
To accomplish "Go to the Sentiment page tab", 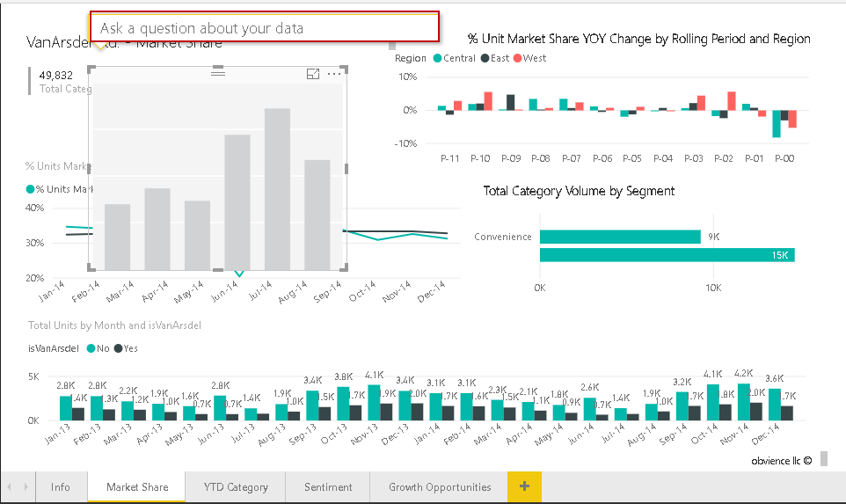I will pos(328,486).
